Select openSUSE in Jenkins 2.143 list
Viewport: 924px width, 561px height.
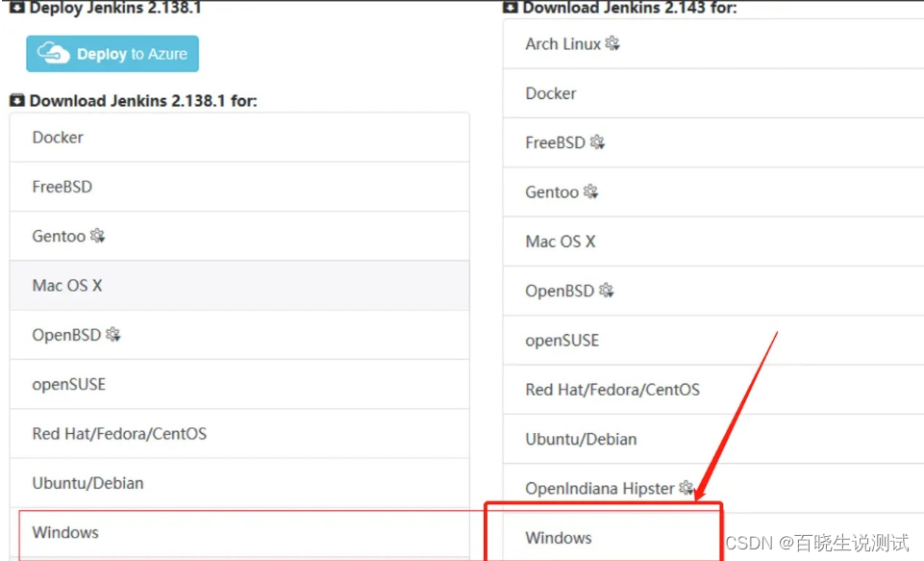click(x=713, y=341)
